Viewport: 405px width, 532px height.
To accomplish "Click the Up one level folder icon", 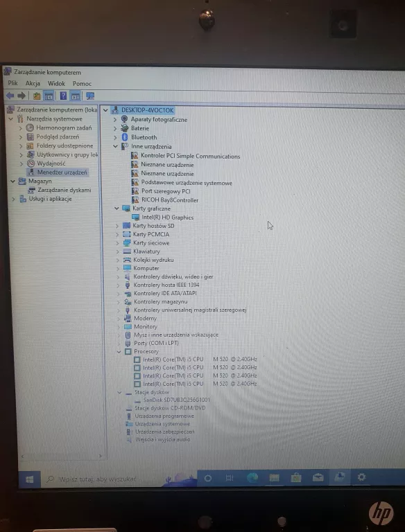I will point(37,96).
